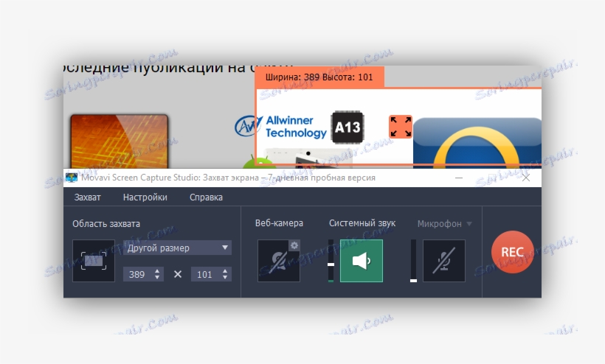605x364 pixels.
Task: Toggle the webcam capture button
Action: [x=279, y=261]
